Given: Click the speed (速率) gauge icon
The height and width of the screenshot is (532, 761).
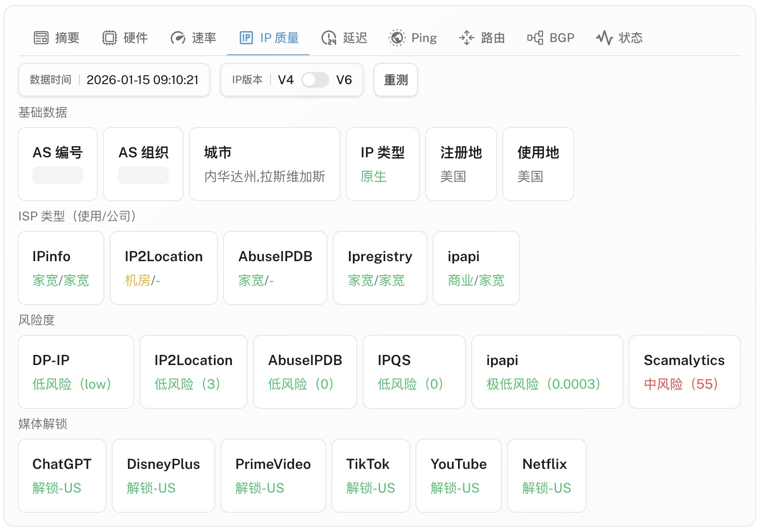Looking at the screenshot, I should pyautogui.click(x=178, y=38).
